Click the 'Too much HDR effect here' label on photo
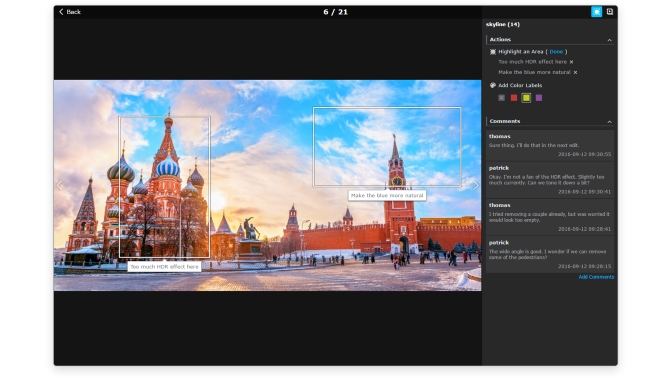Screen dimensions: 672x378 click(164, 267)
